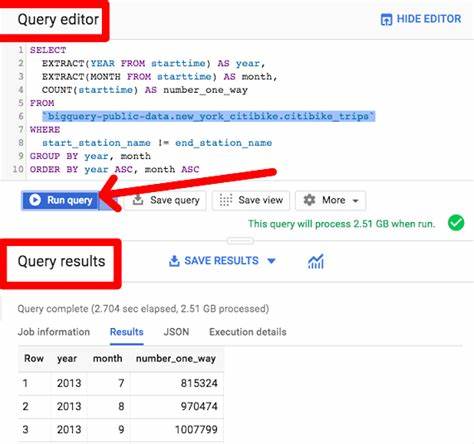The height and width of the screenshot is (444, 474).
Task: Click the HIDE EDITOR button
Action: point(421,19)
